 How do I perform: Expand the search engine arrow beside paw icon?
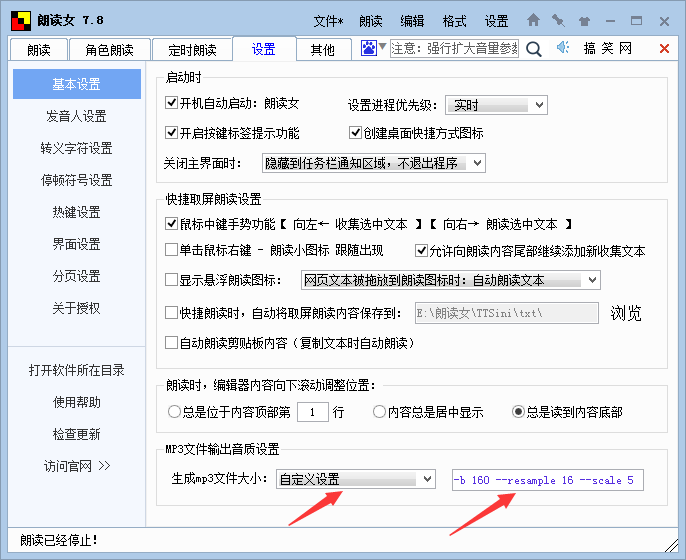pyautogui.click(x=382, y=46)
